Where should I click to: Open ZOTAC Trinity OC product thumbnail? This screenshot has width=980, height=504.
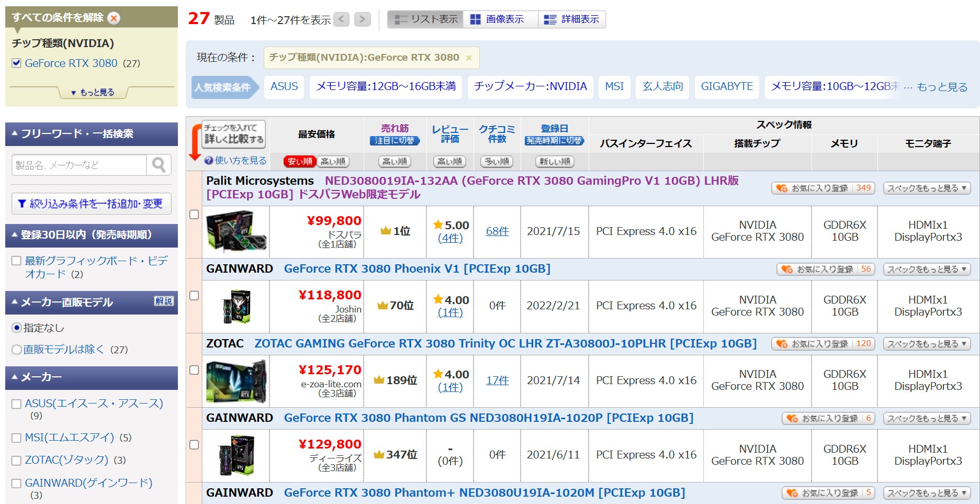pos(236,380)
